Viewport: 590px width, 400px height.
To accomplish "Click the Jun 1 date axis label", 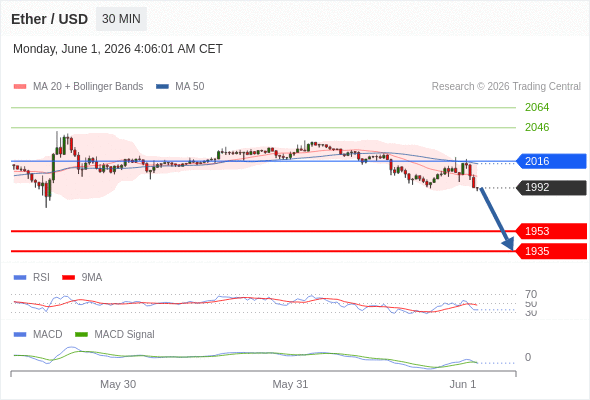I will [463, 384].
